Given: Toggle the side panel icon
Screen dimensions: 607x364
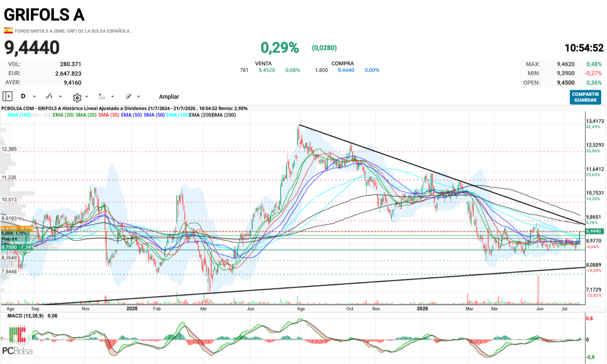Looking at the screenshot, I should tap(7, 96).
